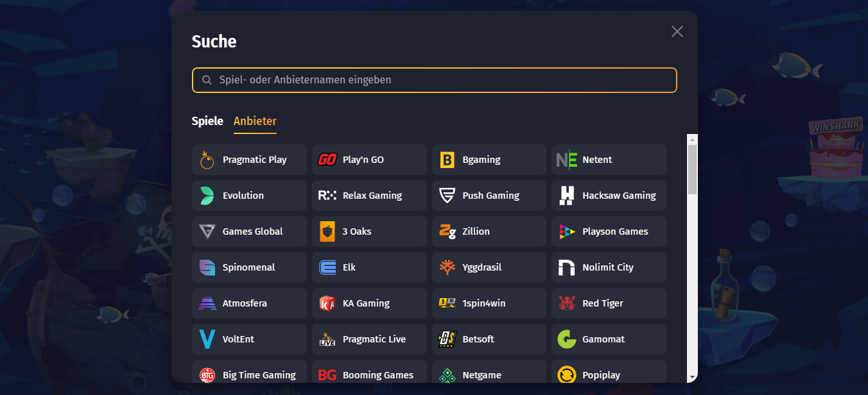Click the Relax Gaming logo icon

327,196
